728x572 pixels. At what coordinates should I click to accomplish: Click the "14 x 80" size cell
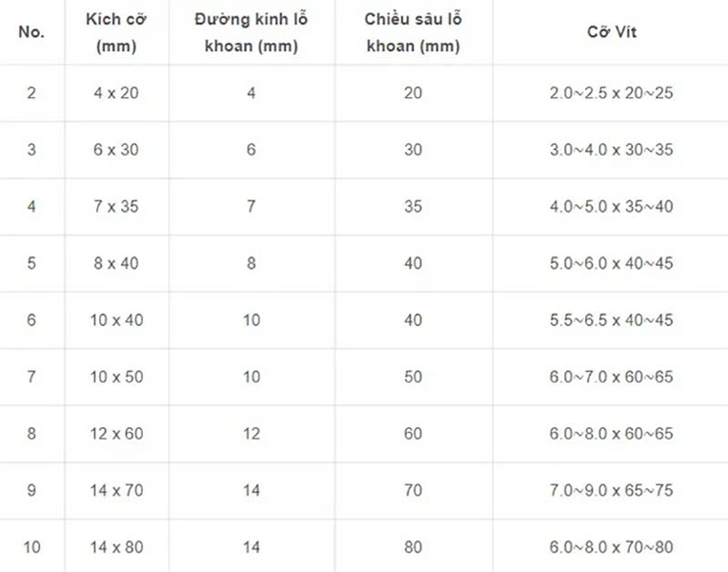coord(116,547)
